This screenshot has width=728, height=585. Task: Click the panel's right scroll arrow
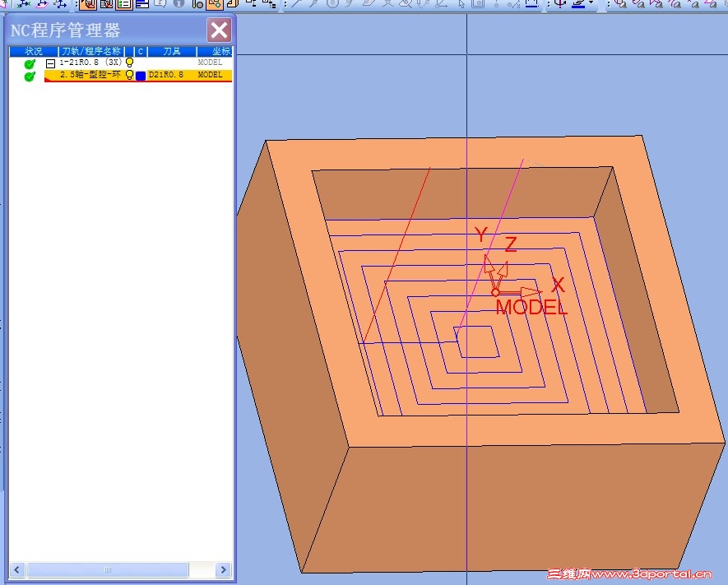tap(223, 569)
